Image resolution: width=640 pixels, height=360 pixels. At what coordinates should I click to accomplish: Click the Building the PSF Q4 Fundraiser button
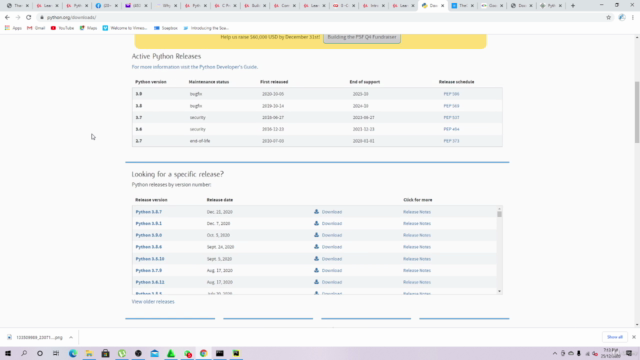pos(362,37)
